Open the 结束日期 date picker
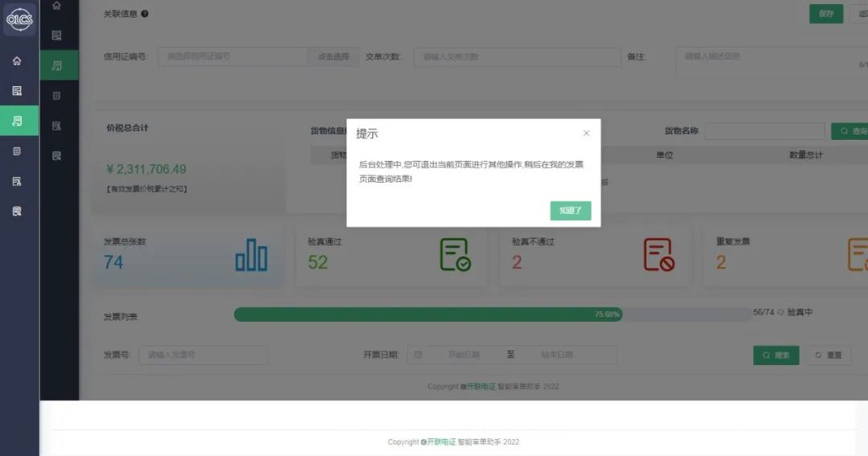 tap(556, 355)
